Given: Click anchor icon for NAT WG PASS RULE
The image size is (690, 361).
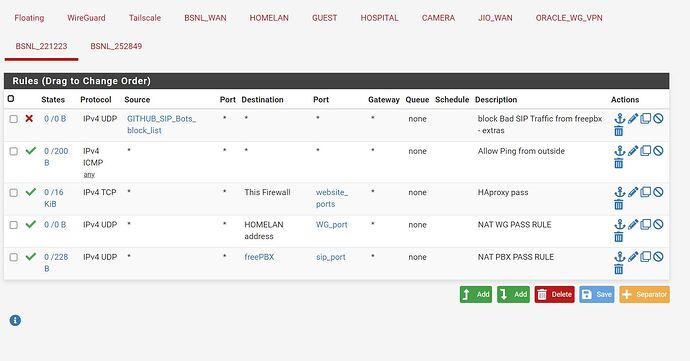Looking at the screenshot, I should click(620, 225).
